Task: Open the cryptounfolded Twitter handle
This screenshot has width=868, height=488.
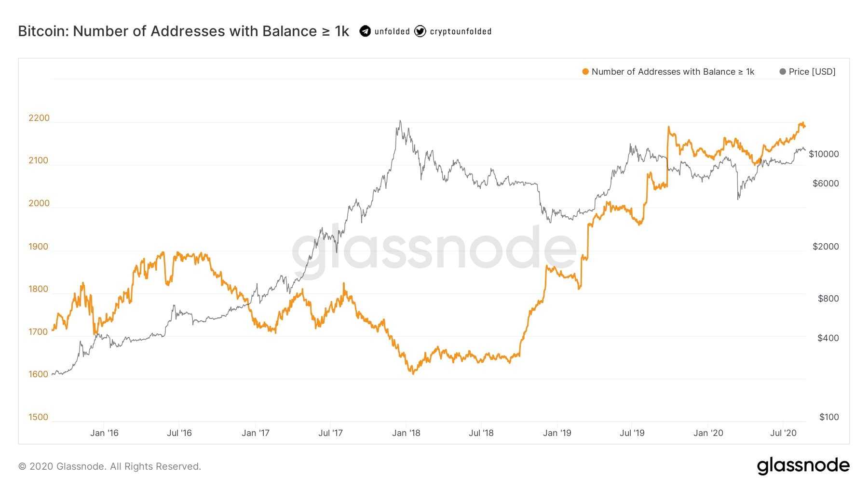Action: coord(461,32)
